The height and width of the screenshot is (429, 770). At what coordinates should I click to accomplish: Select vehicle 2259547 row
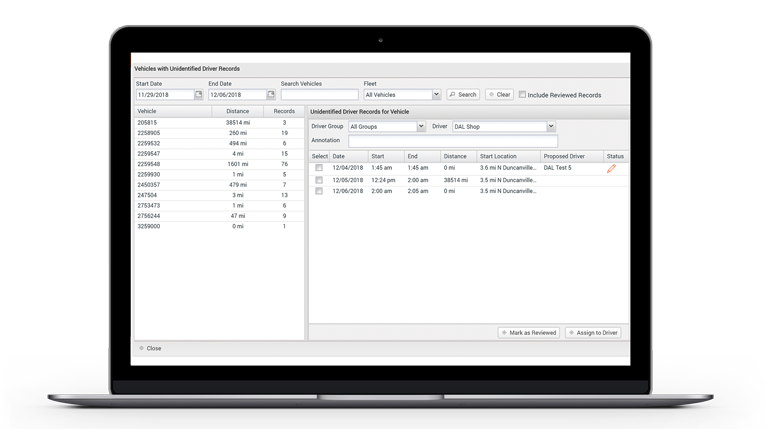[x=219, y=154]
